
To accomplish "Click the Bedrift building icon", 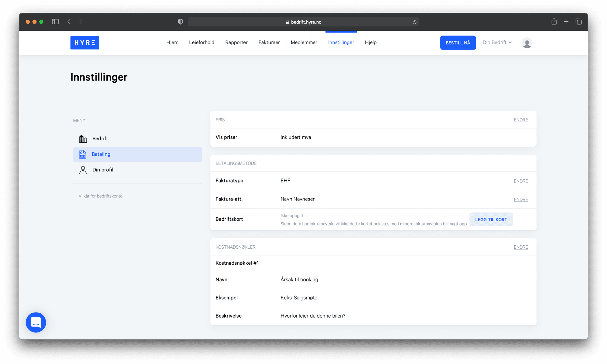I will point(83,138).
